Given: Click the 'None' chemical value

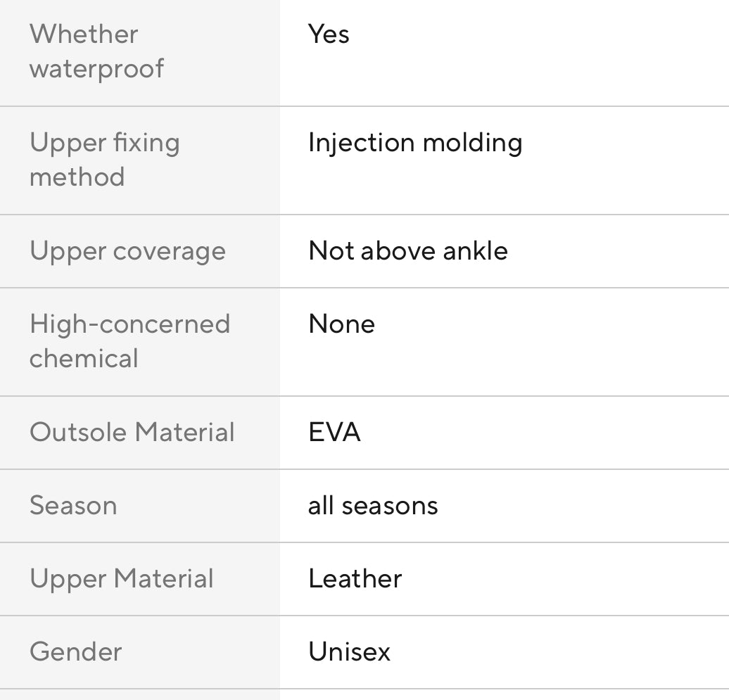Looking at the screenshot, I should [x=342, y=324].
